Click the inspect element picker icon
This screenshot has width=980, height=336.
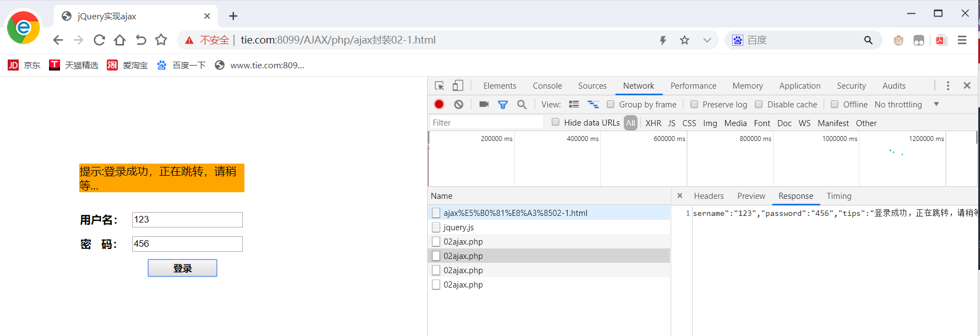click(x=439, y=85)
